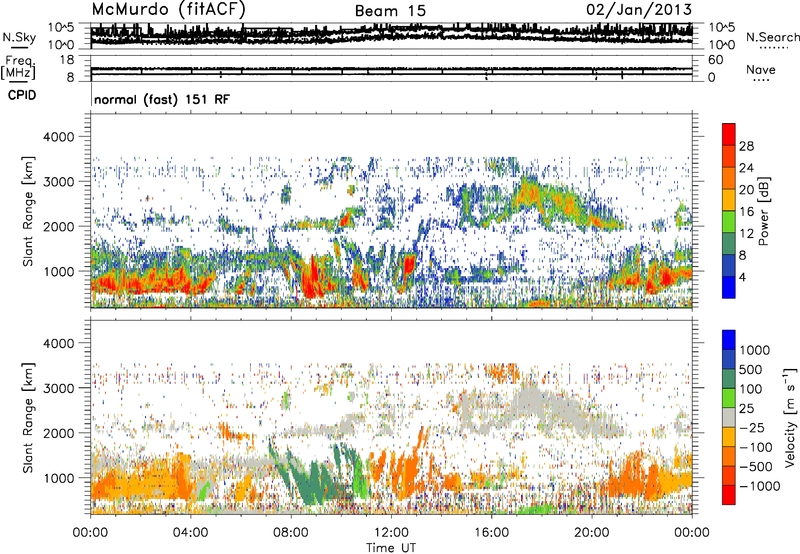
Task: Click the gray segment of velocity colorbar
Action: [x=729, y=418]
